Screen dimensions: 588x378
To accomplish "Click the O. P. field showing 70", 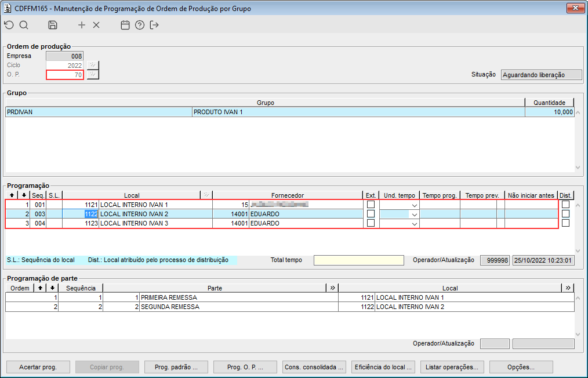I will [x=64, y=75].
